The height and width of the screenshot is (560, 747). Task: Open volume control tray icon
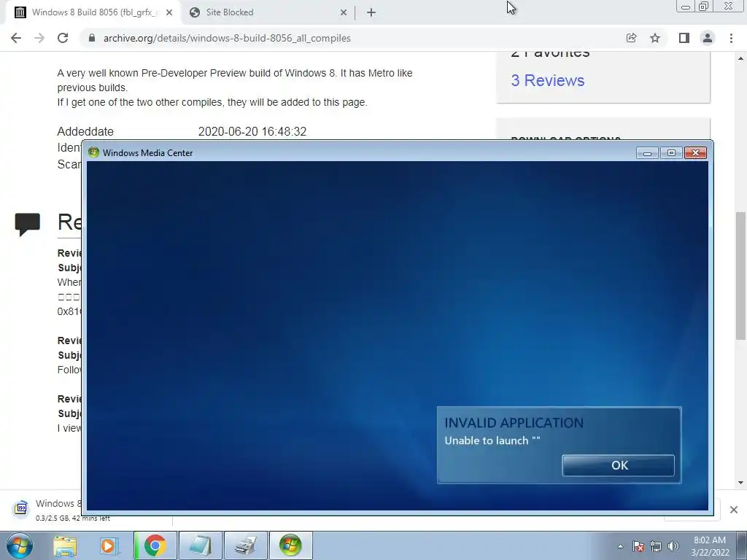673,546
